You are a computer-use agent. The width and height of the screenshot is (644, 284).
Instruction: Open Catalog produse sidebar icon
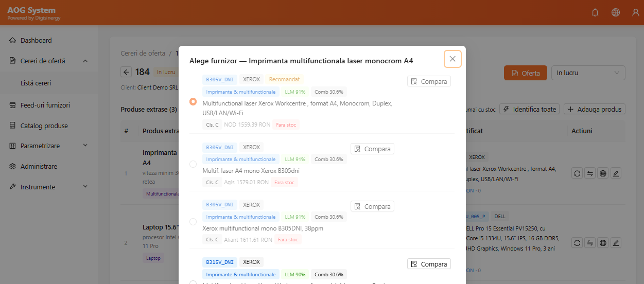(x=13, y=126)
